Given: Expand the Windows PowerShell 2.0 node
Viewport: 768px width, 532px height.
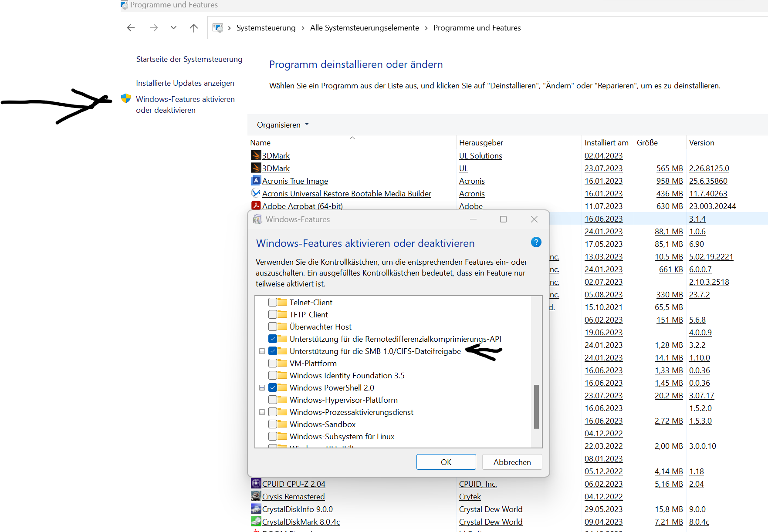Looking at the screenshot, I should coord(262,387).
